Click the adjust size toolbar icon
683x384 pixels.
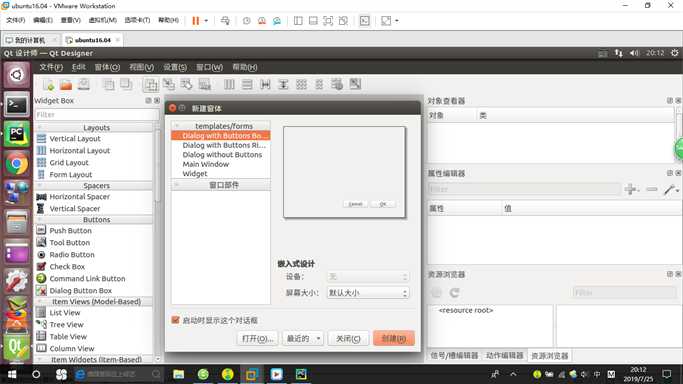point(355,84)
